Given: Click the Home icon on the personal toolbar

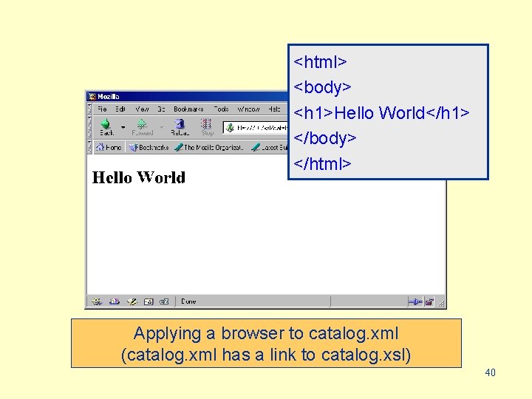Looking at the screenshot, I should coord(109,147).
